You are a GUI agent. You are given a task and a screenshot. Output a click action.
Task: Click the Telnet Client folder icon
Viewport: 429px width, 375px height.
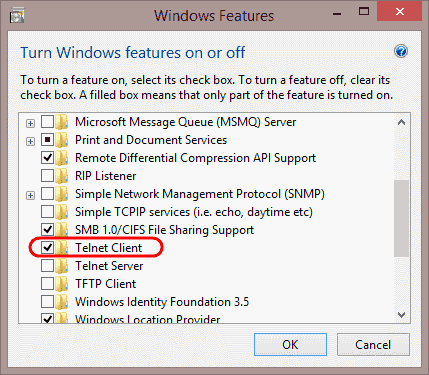coord(62,248)
